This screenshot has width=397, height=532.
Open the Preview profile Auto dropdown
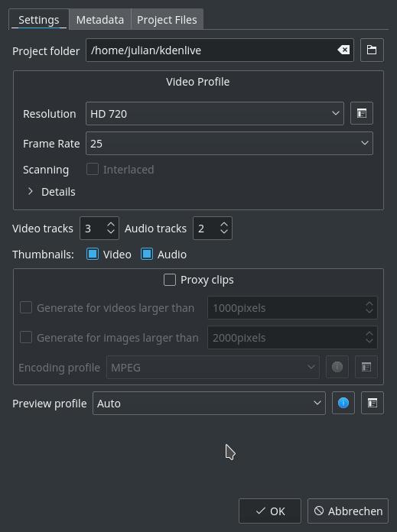pos(209,404)
